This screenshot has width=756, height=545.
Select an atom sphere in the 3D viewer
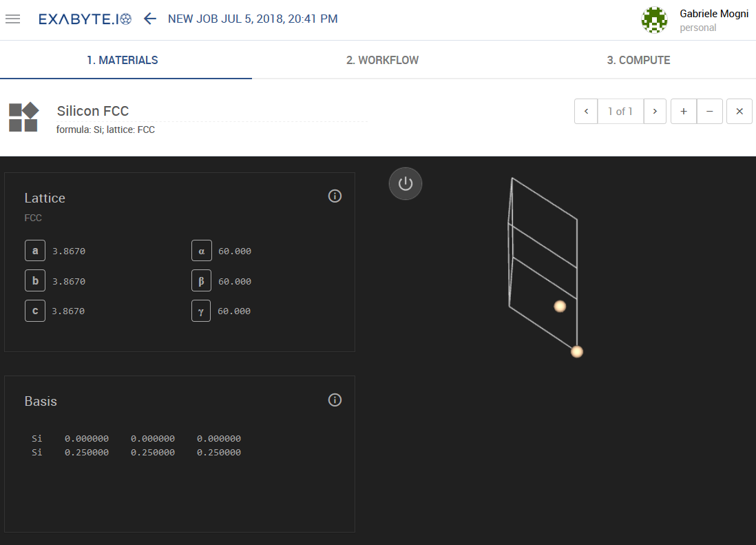(x=577, y=351)
